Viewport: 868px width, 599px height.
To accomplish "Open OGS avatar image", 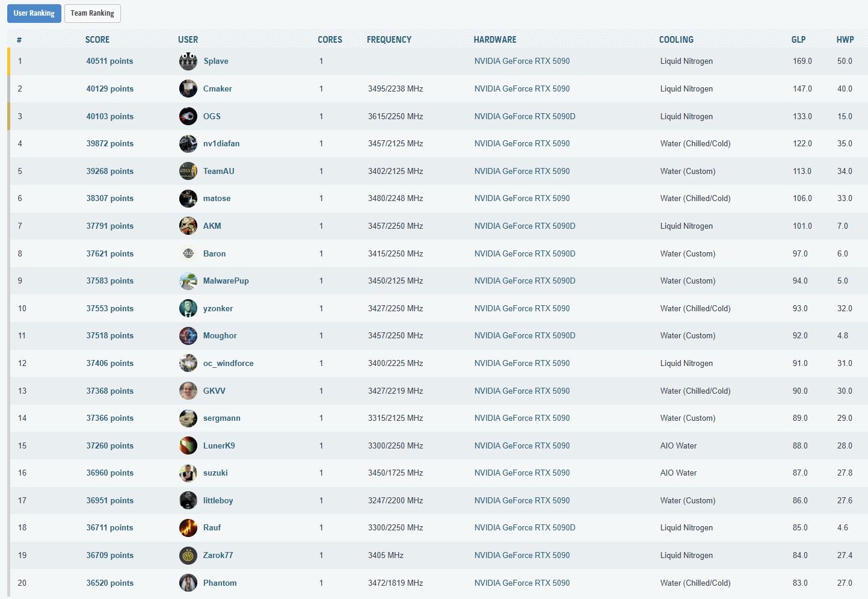I will click(188, 116).
